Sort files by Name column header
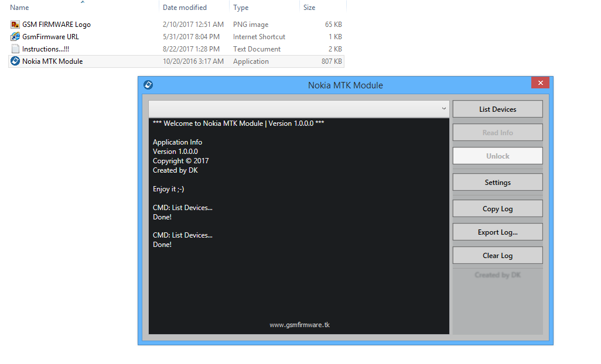This screenshot has height=364, width=601. (19, 7)
